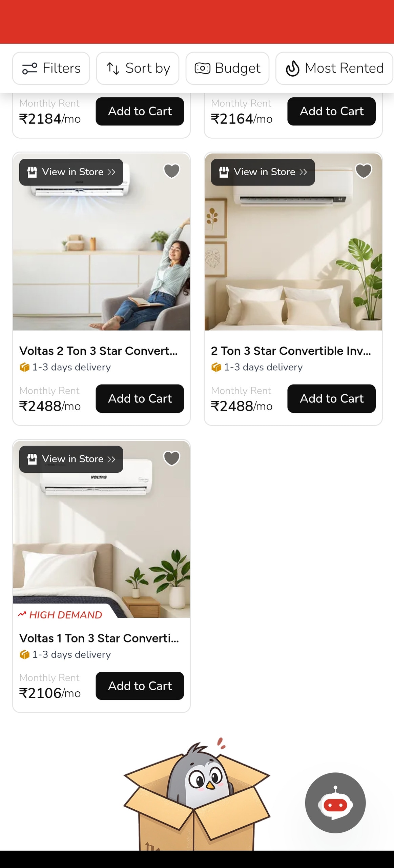
Task: Favorite the Voltas 2 Ton AC with heart
Action: (171, 171)
